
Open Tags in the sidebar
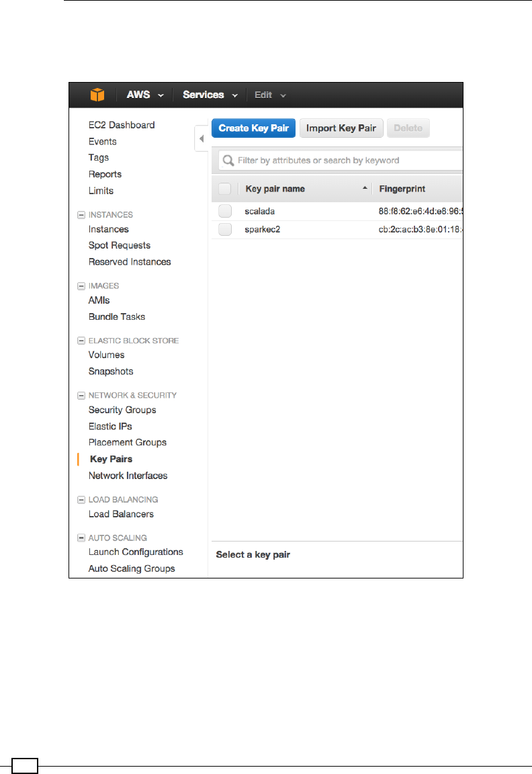point(99,158)
